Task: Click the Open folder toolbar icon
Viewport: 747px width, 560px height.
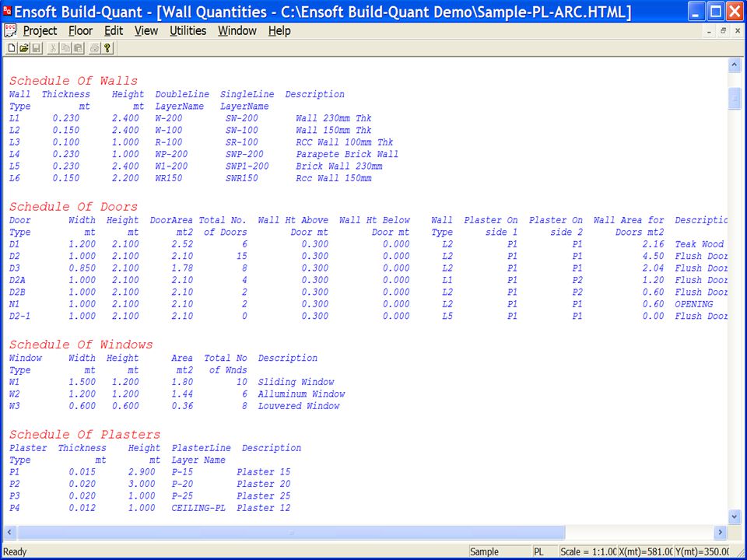Action: (x=24, y=48)
